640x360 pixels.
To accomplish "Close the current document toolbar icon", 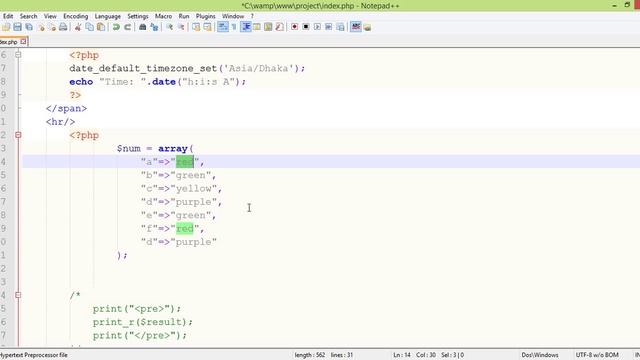I will pos(41,27).
